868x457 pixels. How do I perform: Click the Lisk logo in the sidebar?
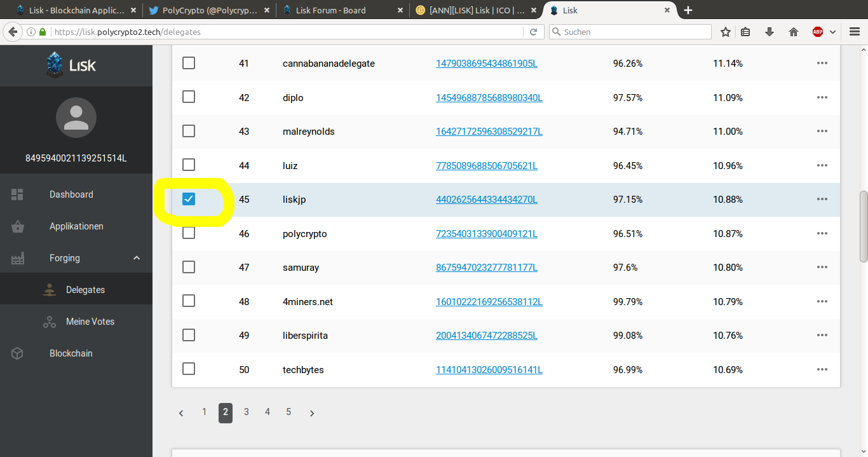point(71,65)
